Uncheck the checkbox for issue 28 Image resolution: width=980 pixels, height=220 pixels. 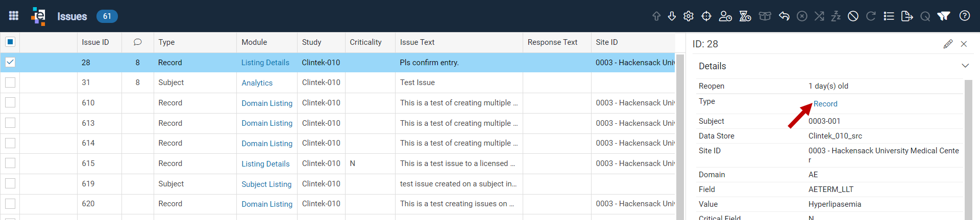(10, 62)
